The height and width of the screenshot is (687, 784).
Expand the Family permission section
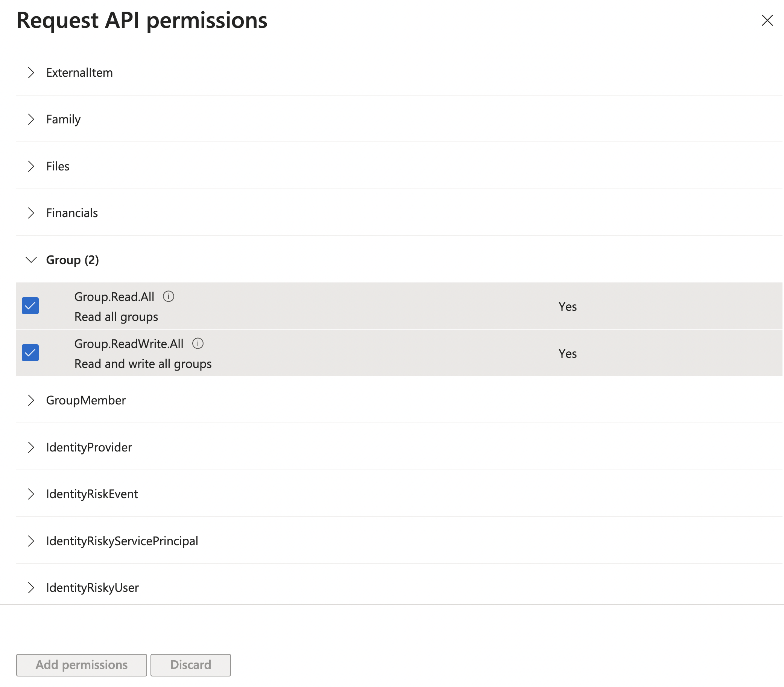pyautogui.click(x=31, y=119)
